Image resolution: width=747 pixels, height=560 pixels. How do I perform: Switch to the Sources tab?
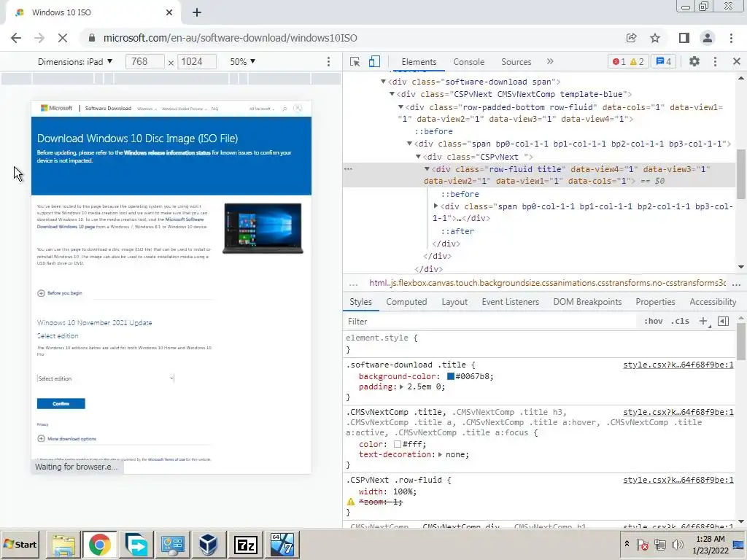click(516, 62)
